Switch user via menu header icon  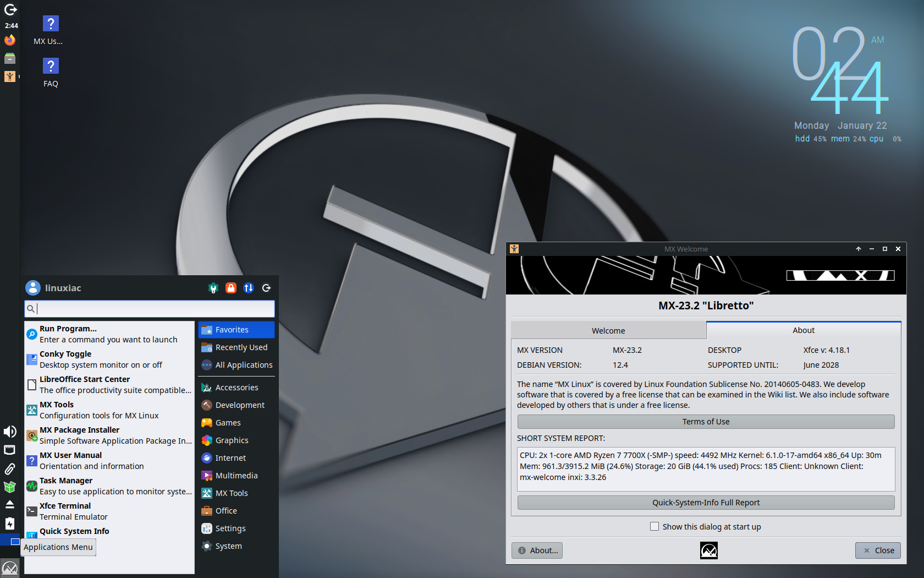tap(249, 288)
